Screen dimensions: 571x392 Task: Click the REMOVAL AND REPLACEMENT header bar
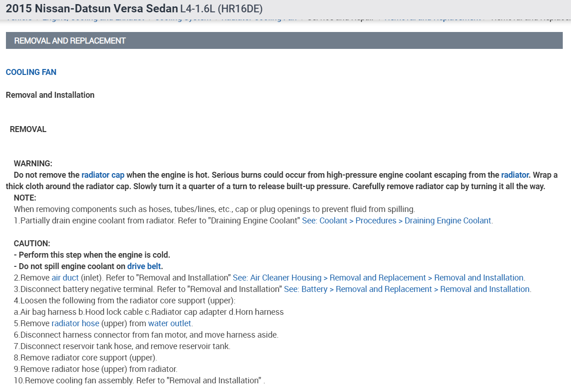[x=284, y=41]
